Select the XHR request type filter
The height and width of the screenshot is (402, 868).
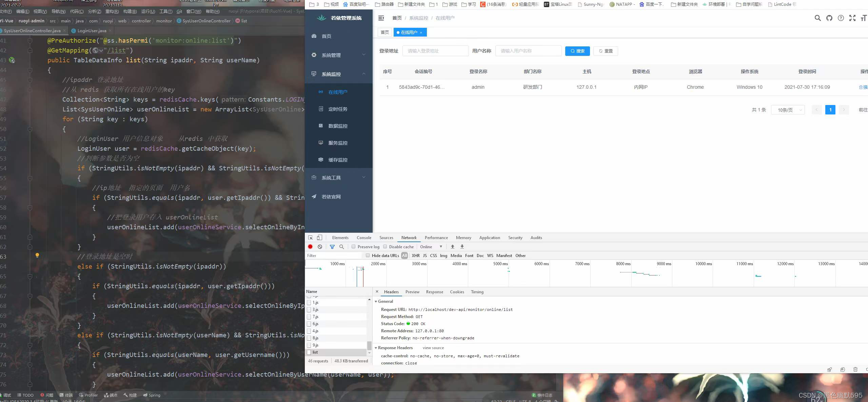(416, 256)
